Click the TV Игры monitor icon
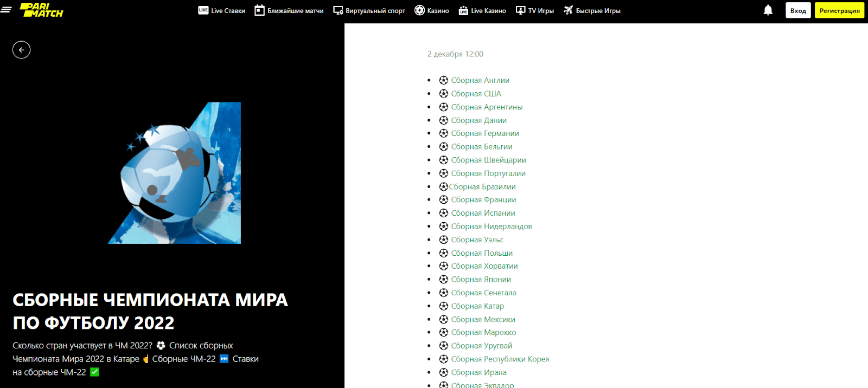Image resolution: width=868 pixels, height=388 pixels. click(520, 10)
